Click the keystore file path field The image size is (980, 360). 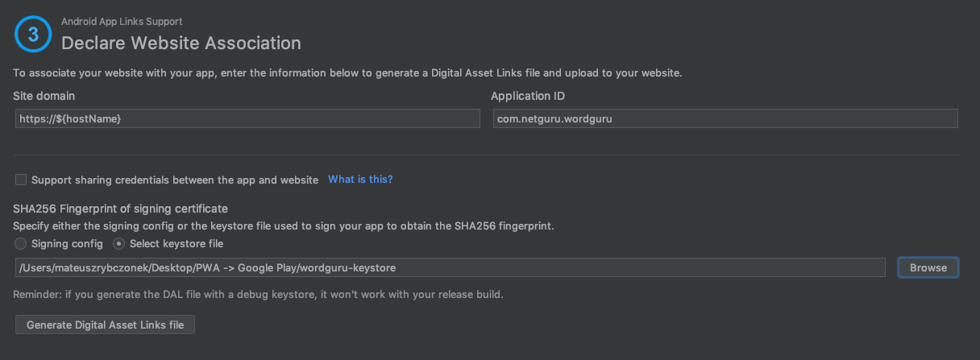click(x=450, y=267)
